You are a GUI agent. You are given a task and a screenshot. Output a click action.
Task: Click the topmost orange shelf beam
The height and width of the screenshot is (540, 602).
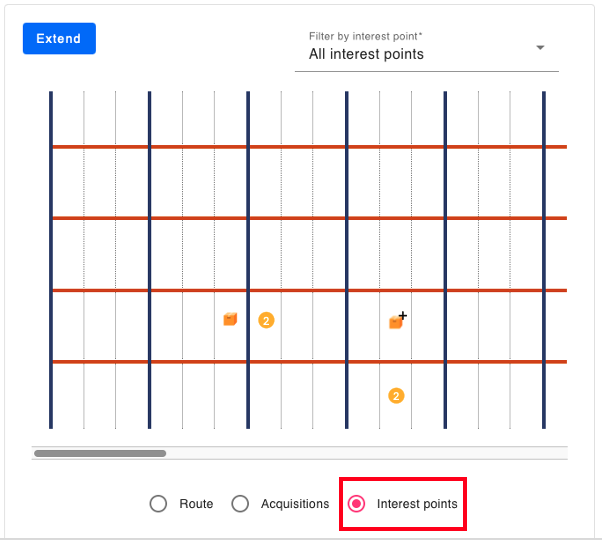point(309,147)
